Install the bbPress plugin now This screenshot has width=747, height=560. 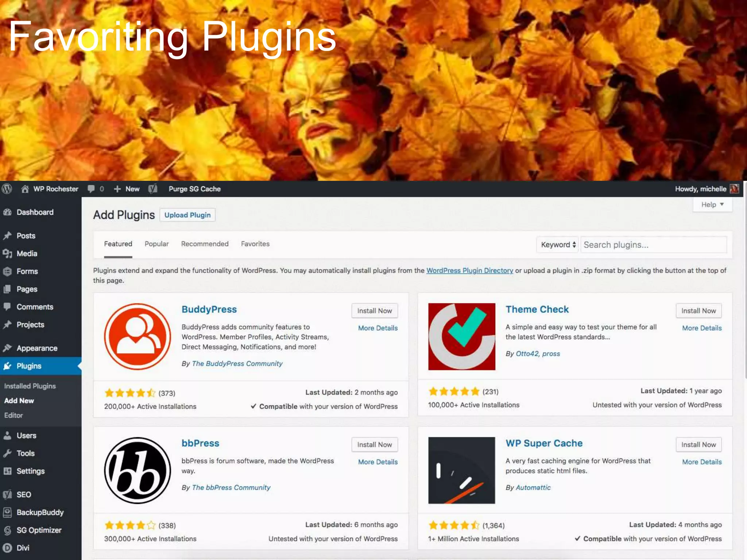click(375, 444)
